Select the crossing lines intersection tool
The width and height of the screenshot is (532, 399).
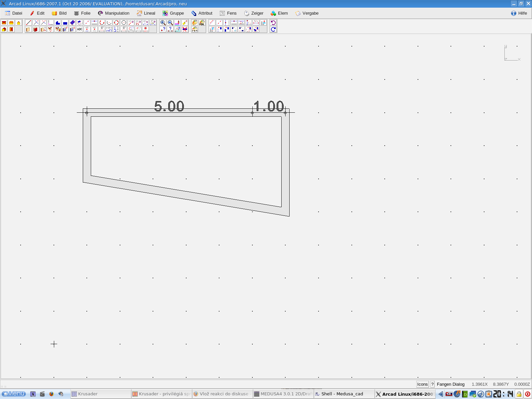click(36, 23)
